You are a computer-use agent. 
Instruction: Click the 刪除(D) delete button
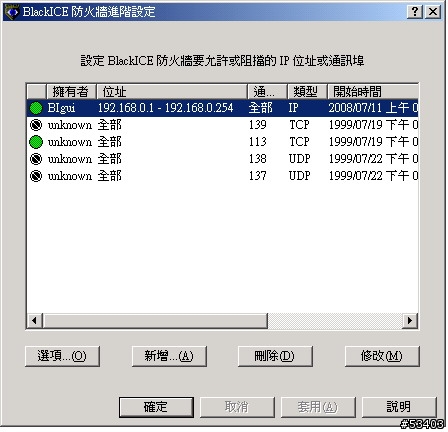pos(275,356)
